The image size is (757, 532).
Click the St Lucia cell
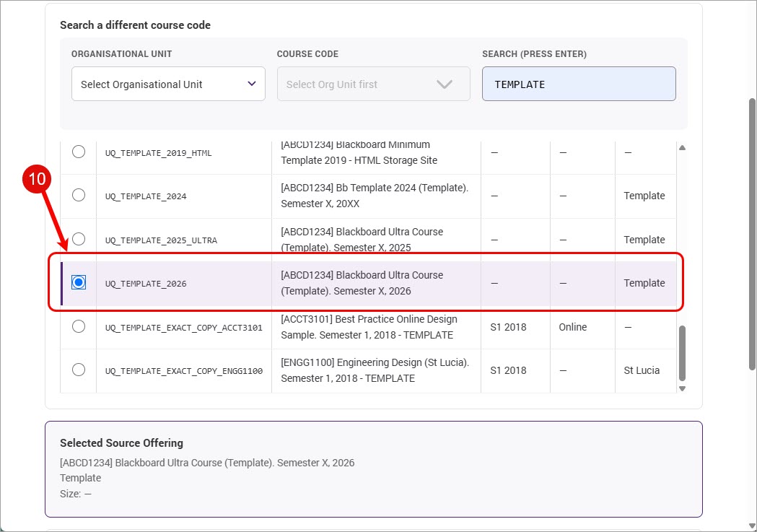tap(642, 370)
